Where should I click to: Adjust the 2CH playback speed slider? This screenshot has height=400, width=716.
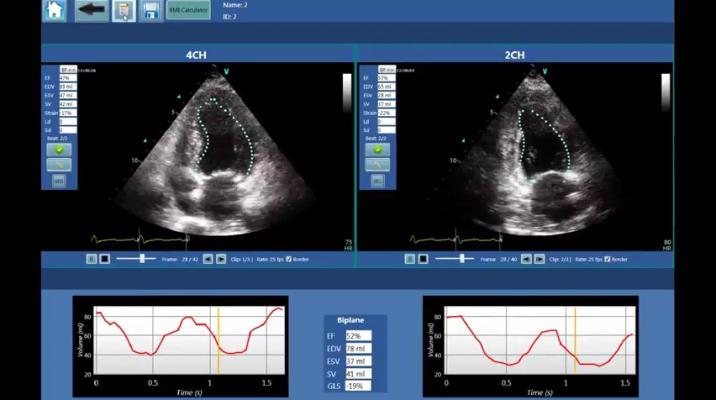click(x=461, y=259)
